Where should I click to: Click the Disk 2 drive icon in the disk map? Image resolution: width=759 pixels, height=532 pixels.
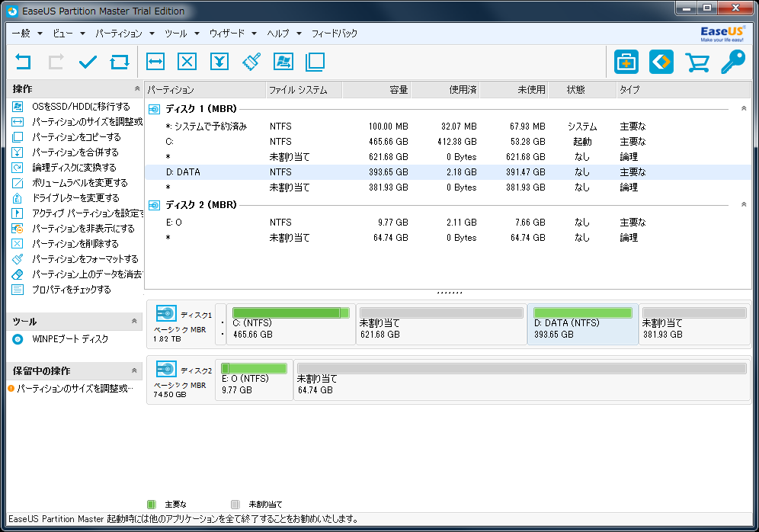point(166,370)
